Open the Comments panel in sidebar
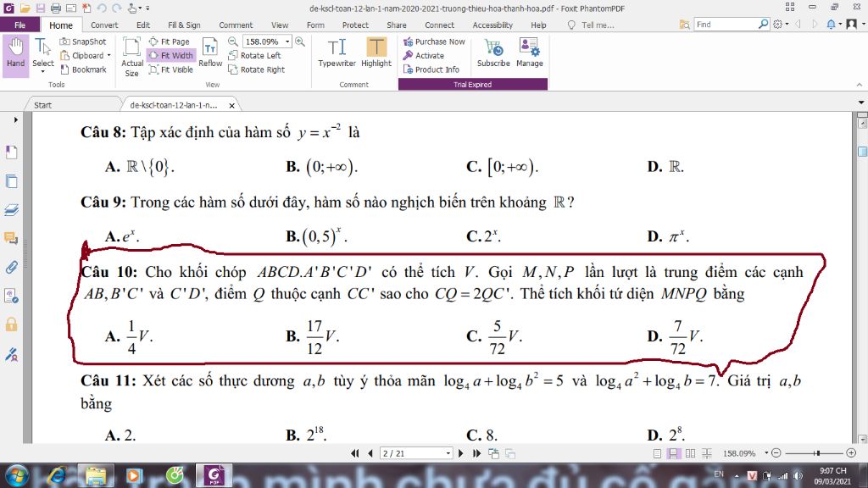The height and width of the screenshot is (488, 868). click(x=11, y=238)
